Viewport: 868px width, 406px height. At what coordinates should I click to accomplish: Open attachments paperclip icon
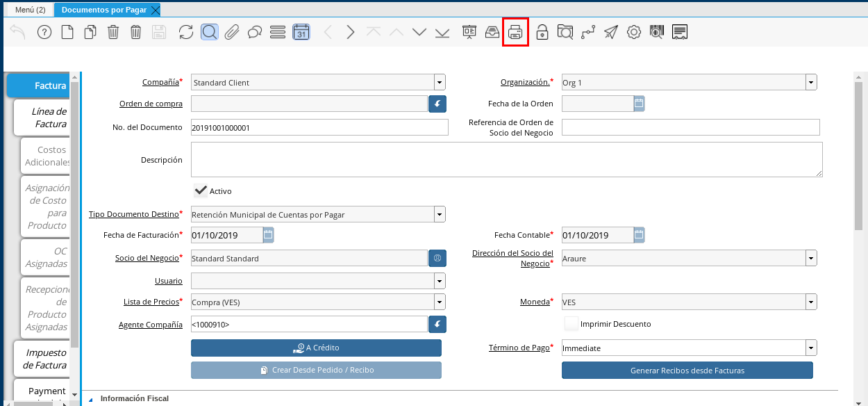232,32
